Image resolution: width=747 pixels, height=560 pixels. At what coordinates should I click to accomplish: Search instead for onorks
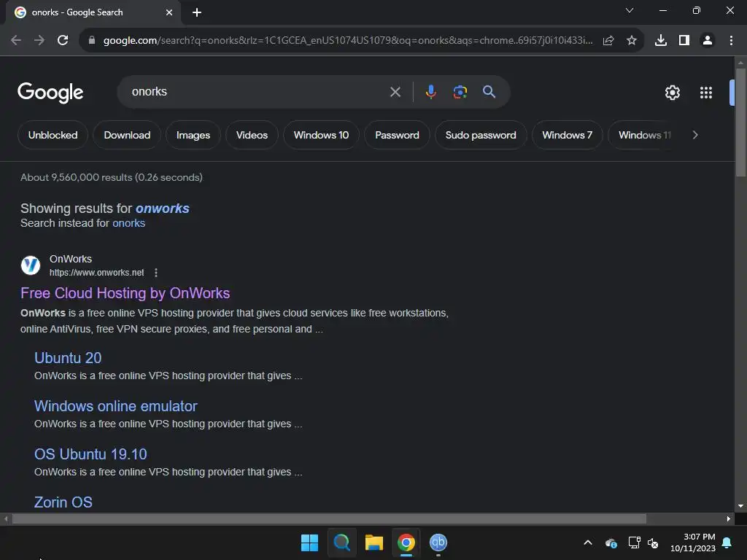point(128,223)
